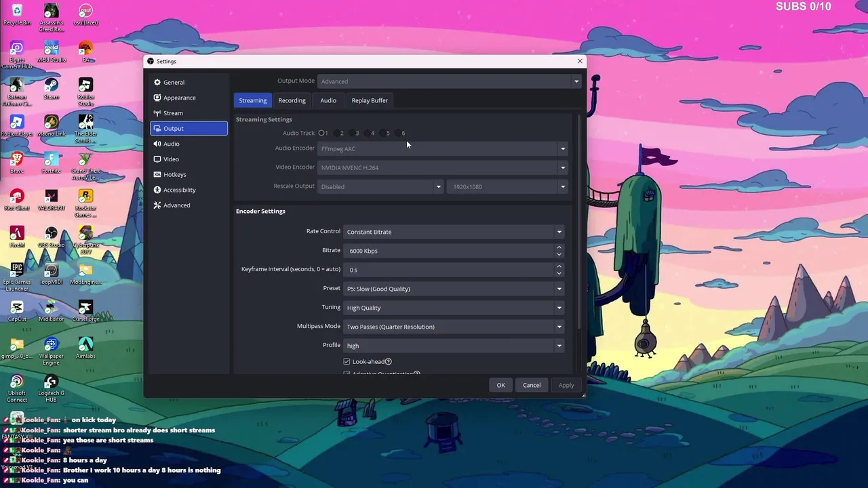Click the Look-ahead help question icon
This screenshot has width=868, height=488.
[388, 362]
